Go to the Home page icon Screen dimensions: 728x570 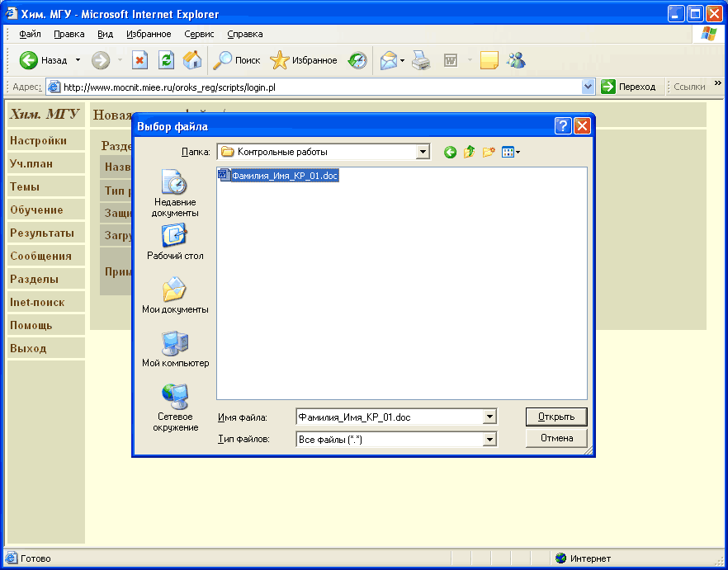click(x=192, y=60)
